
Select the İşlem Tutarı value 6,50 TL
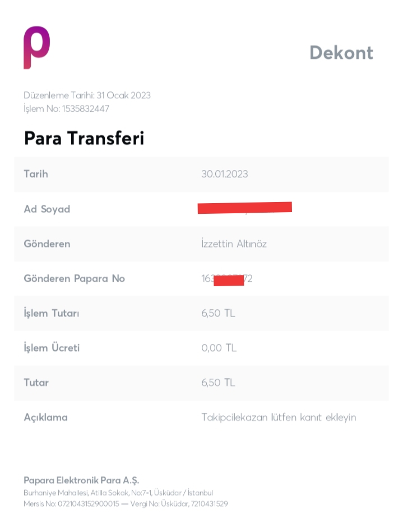point(218,313)
